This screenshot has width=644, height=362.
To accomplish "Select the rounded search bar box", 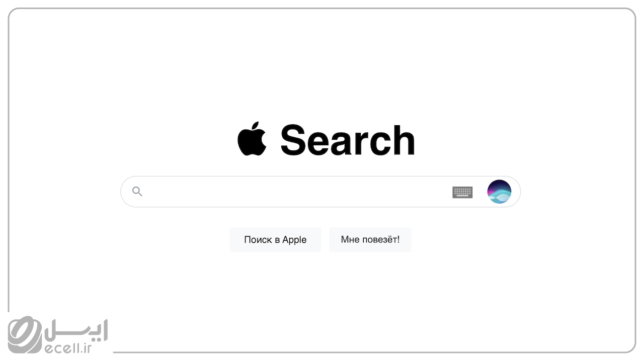I will [x=320, y=192].
